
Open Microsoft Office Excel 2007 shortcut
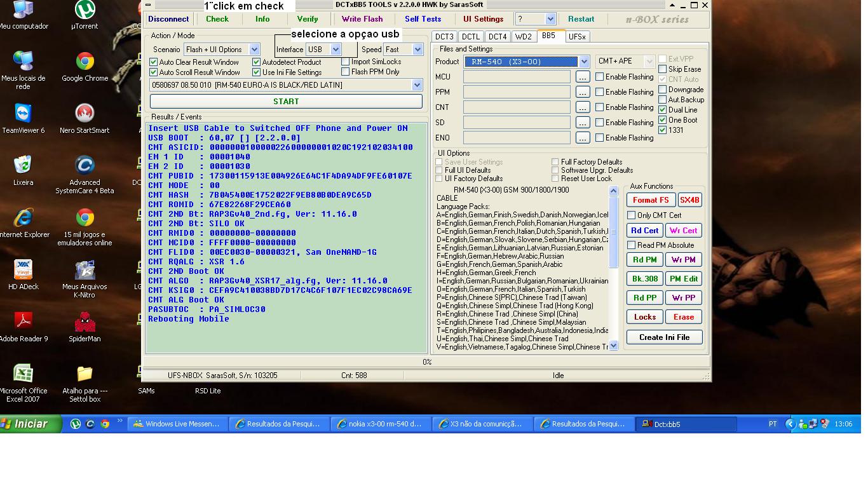(24, 383)
